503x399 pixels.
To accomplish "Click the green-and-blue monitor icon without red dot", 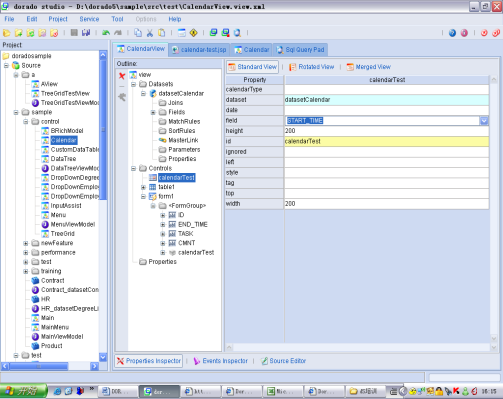I will coord(213,32).
